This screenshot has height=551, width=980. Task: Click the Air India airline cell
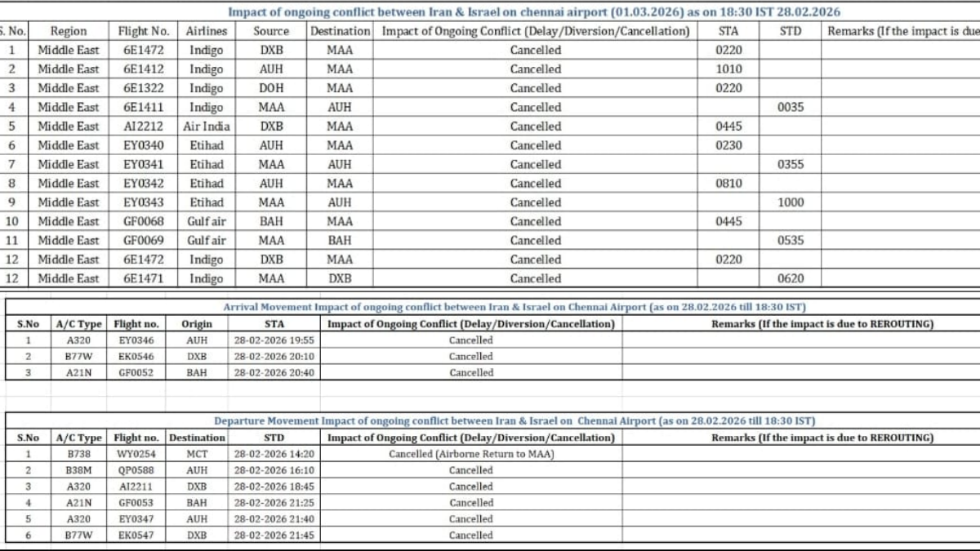coord(206,127)
